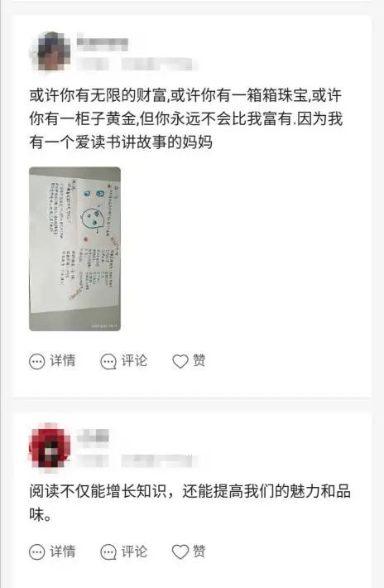
Task: Click 赞 label under the second post
Action: point(199,552)
